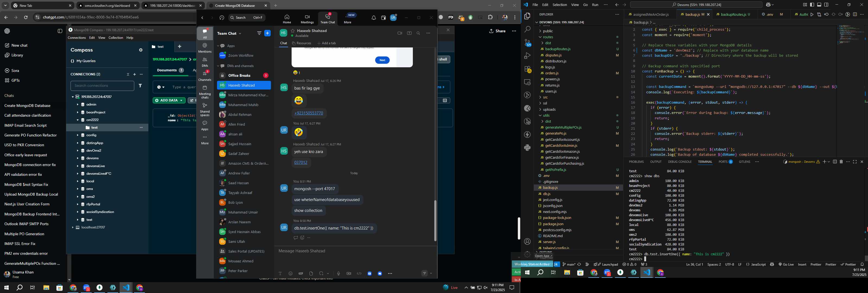
Task: Open VS Code Source Control view
Action: pos(527,43)
